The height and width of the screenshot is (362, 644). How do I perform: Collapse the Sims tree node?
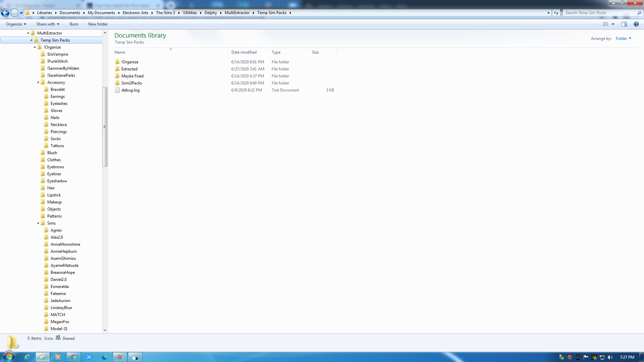click(x=38, y=223)
